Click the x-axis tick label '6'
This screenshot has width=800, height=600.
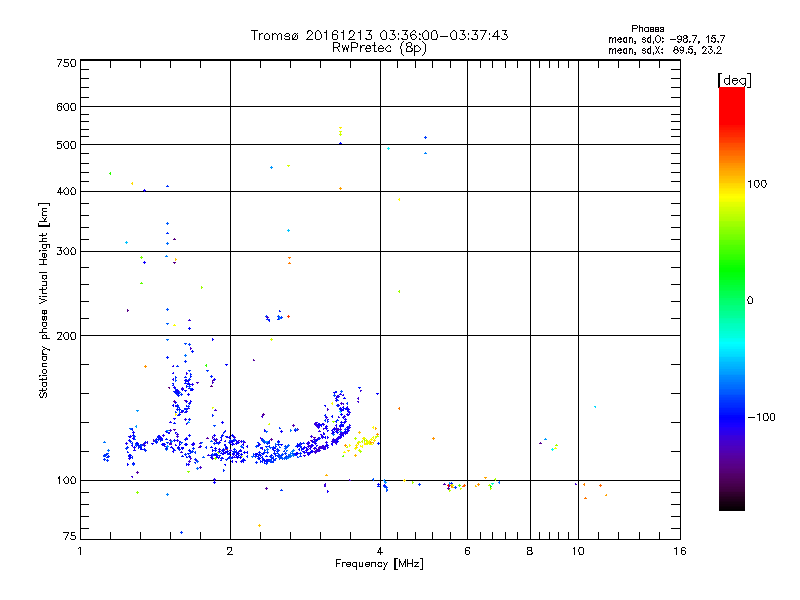467,551
